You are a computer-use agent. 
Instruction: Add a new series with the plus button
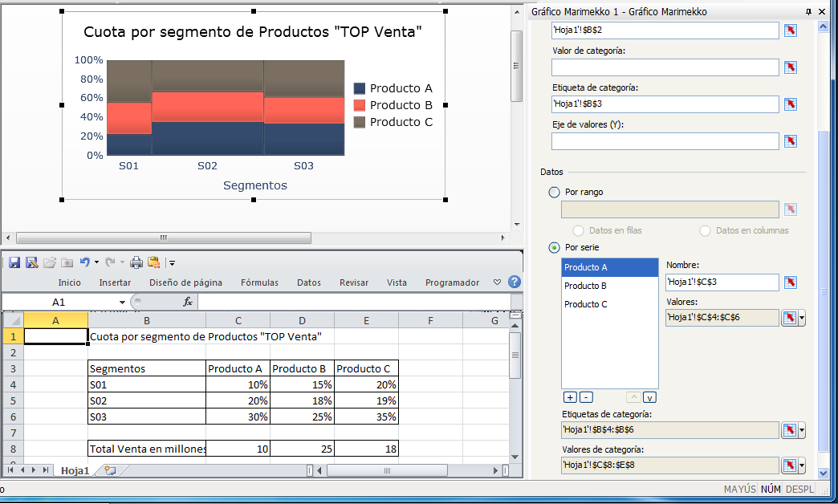coord(570,397)
